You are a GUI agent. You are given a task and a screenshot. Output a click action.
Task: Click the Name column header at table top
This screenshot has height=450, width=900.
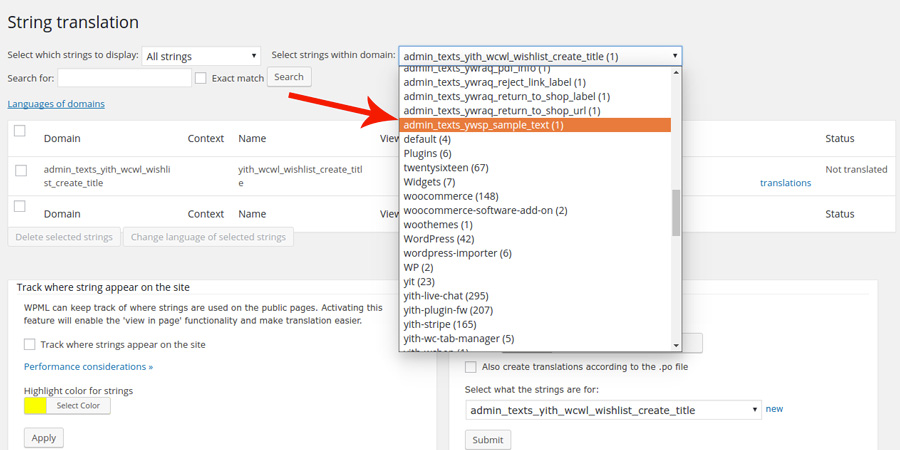point(252,139)
